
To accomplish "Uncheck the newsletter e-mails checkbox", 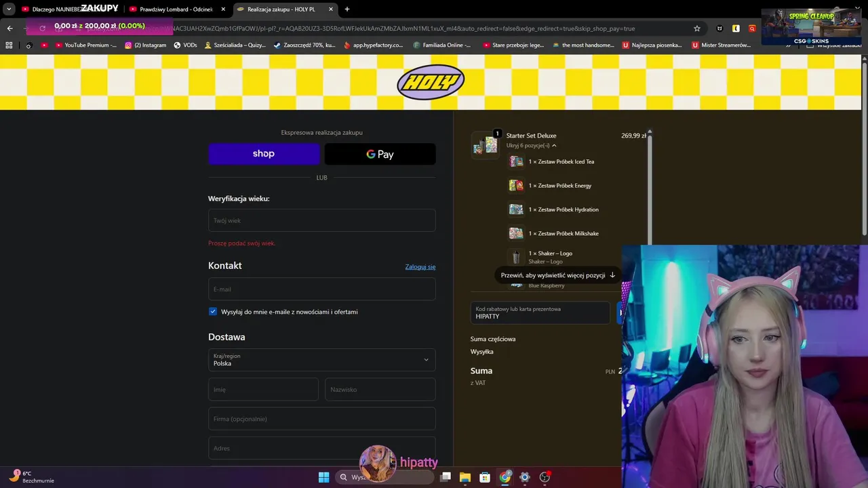I will pyautogui.click(x=213, y=311).
